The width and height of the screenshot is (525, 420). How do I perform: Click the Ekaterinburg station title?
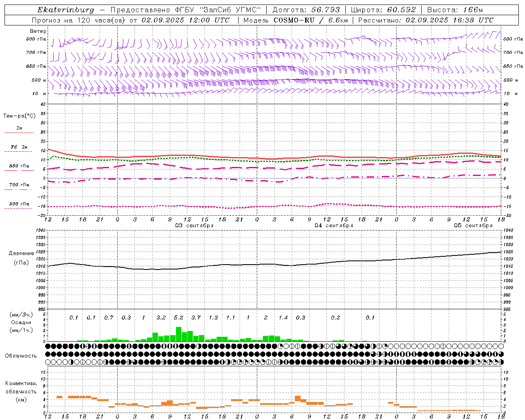point(66,10)
